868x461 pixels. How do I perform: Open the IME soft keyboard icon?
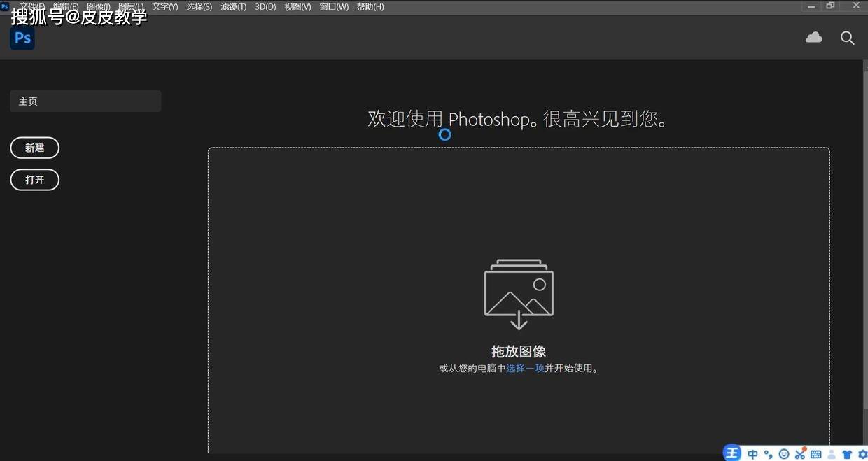[x=816, y=454]
